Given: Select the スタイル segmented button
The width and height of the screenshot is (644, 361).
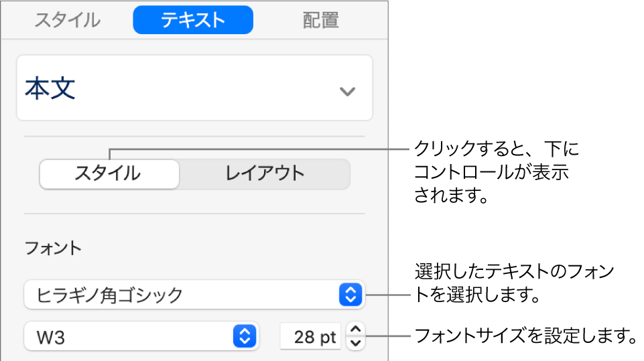Looking at the screenshot, I should point(109,173).
